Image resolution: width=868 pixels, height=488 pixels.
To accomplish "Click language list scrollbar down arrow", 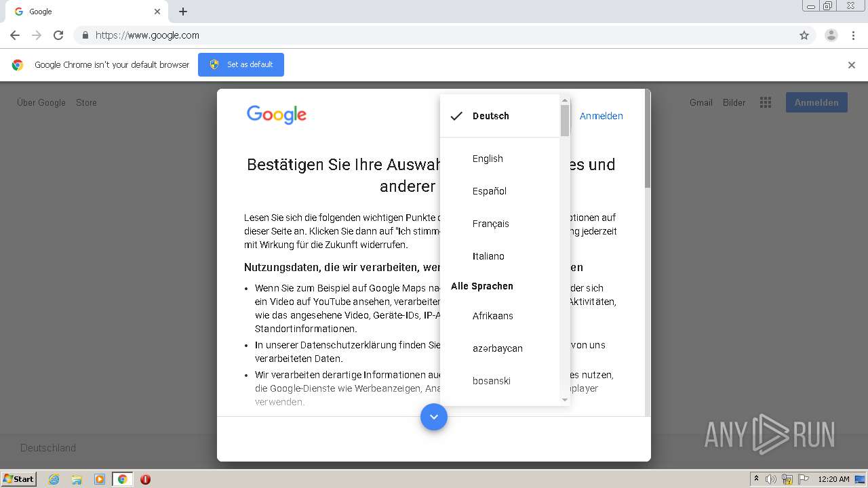I will click(x=565, y=400).
